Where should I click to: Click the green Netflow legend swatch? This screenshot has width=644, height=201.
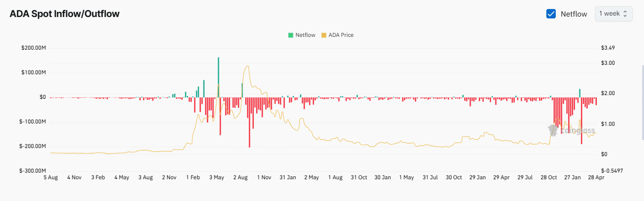291,35
